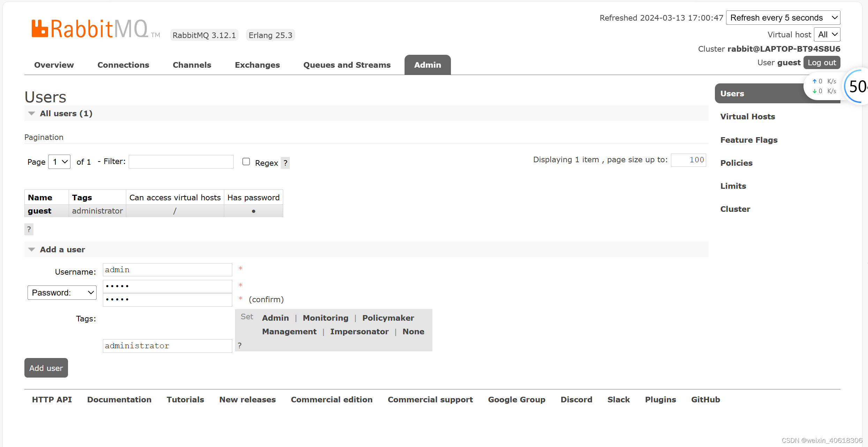The width and height of the screenshot is (868, 447).
Task: Sort users by Name column
Action: [40, 198]
